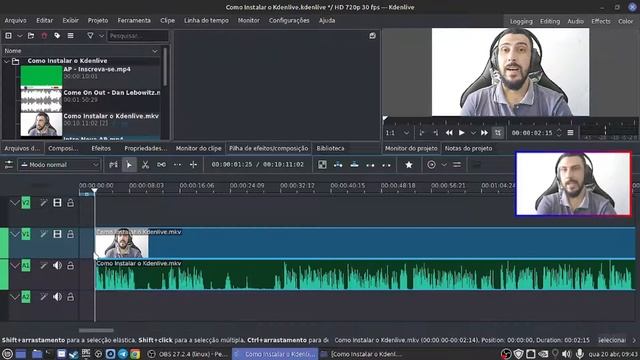Viewport: 640px width, 360px height.
Task: Switch to the Efeitos tab
Action: [101, 148]
